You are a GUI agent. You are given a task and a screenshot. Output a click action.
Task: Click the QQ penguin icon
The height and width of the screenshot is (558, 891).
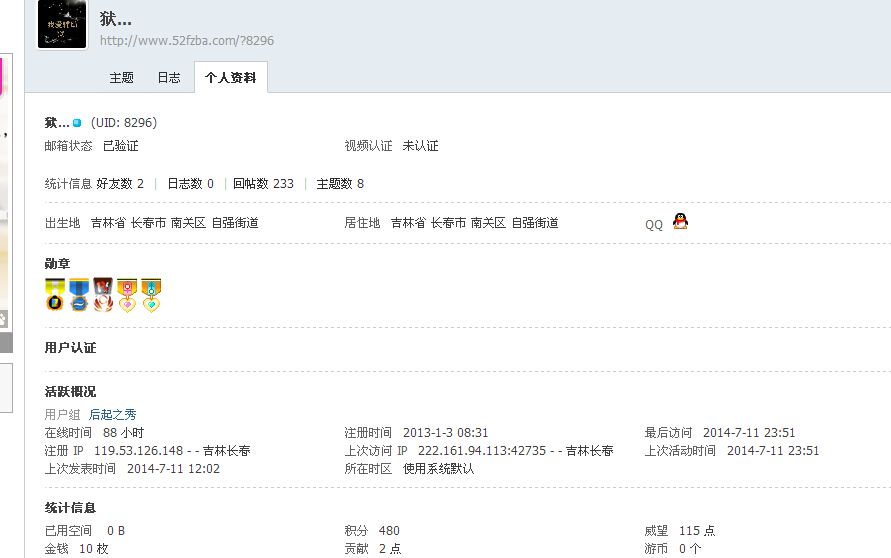[680, 222]
